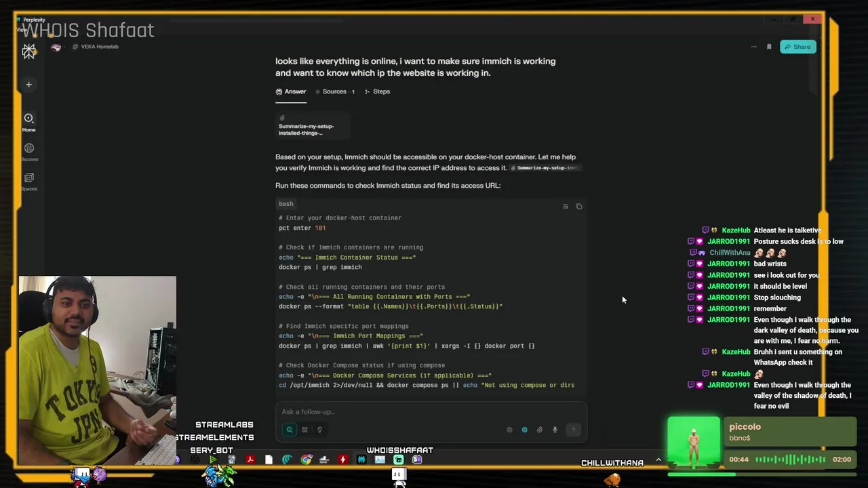Expand the system tray hidden icons chevron

[x=658, y=460]
